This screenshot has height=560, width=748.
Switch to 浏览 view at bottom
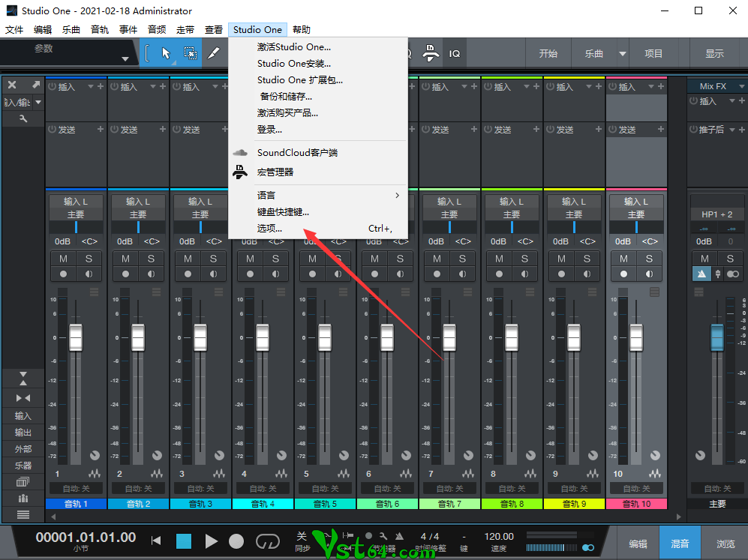point(725,544)
